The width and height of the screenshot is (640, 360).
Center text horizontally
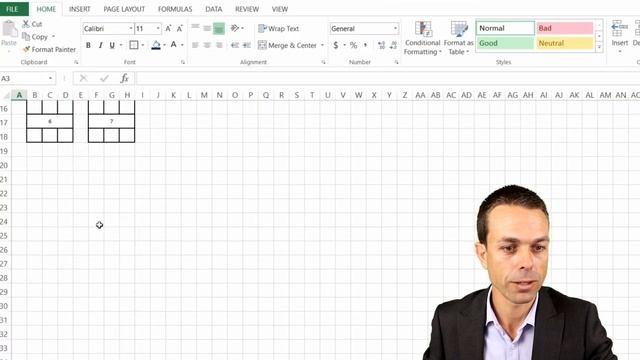(207, 45)
